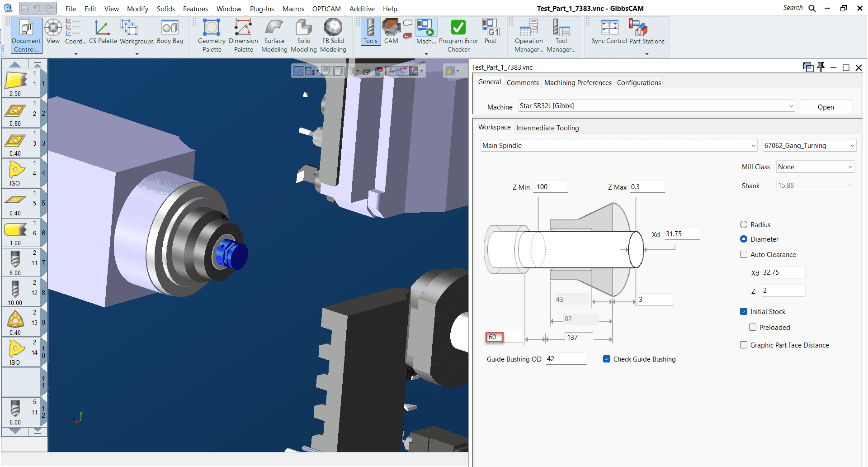Open FB Solid Modeling

333,36
